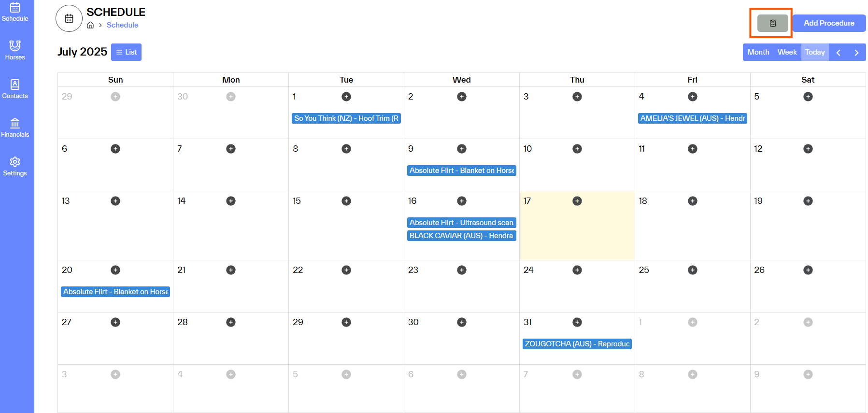Click the clipboard icon beside Add Procedure
868x413 pixels.
772,23
